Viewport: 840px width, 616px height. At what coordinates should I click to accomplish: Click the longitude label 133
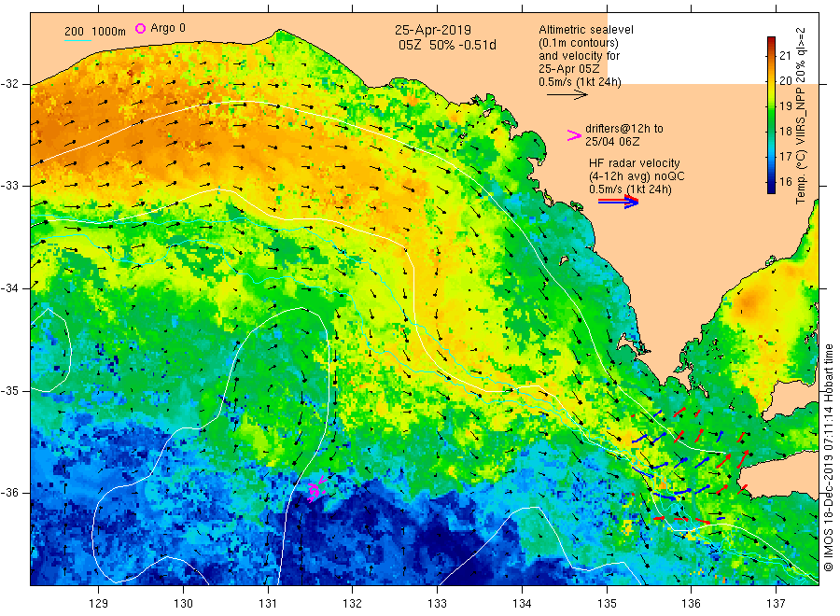437,604
